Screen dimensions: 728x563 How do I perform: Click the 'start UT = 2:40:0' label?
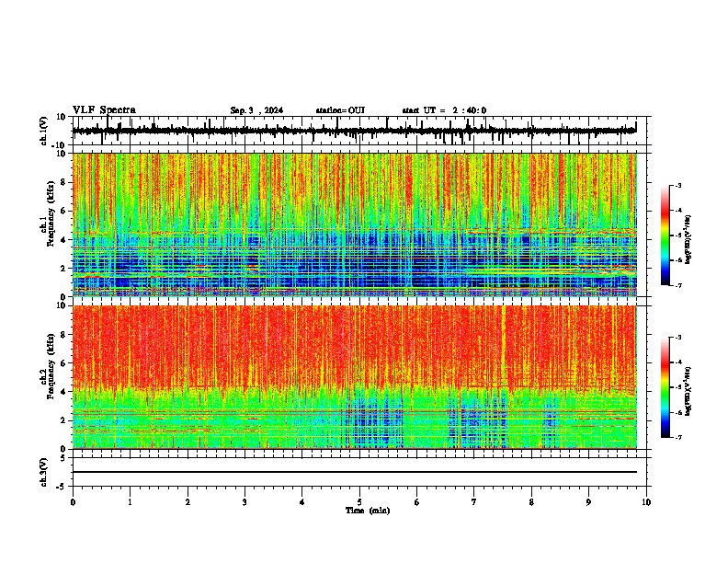(x=444, y=110)
